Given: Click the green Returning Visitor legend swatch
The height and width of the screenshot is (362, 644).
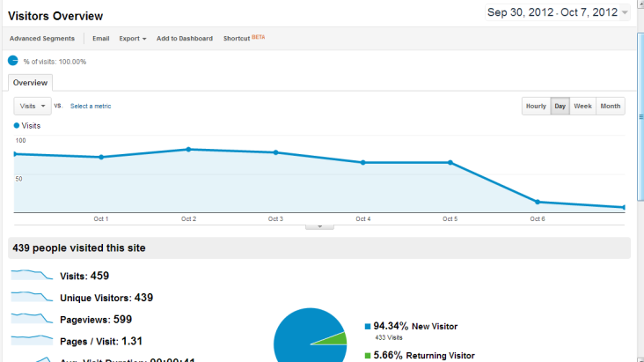Looking at the screenshot, I should point(368,356).
